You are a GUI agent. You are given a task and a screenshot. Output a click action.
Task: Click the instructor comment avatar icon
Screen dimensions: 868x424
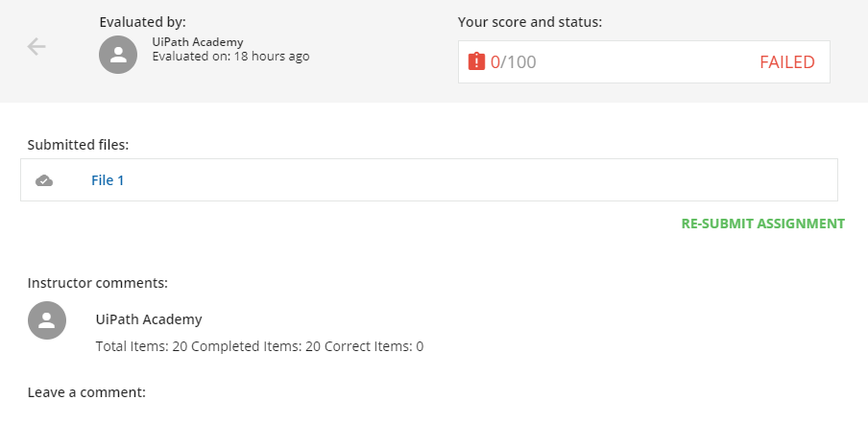(x=47, y=320)
